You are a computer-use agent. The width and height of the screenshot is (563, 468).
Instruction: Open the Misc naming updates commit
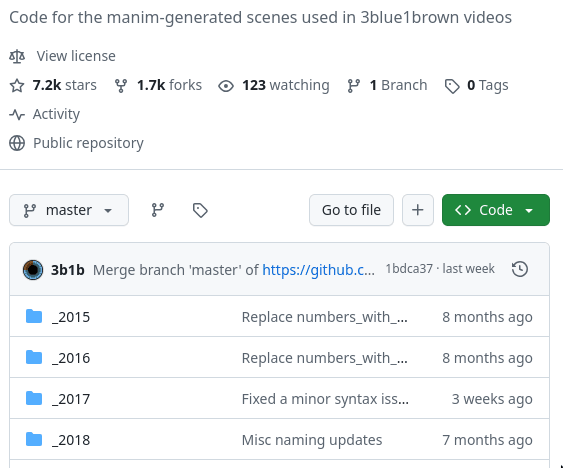pos(312,440)
